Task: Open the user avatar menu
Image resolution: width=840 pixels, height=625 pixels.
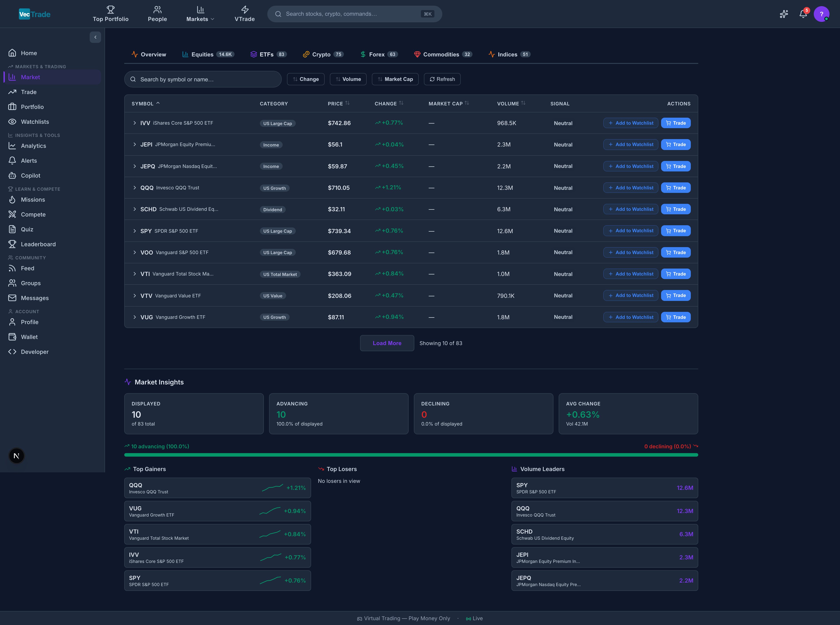Action: point(821,14)
